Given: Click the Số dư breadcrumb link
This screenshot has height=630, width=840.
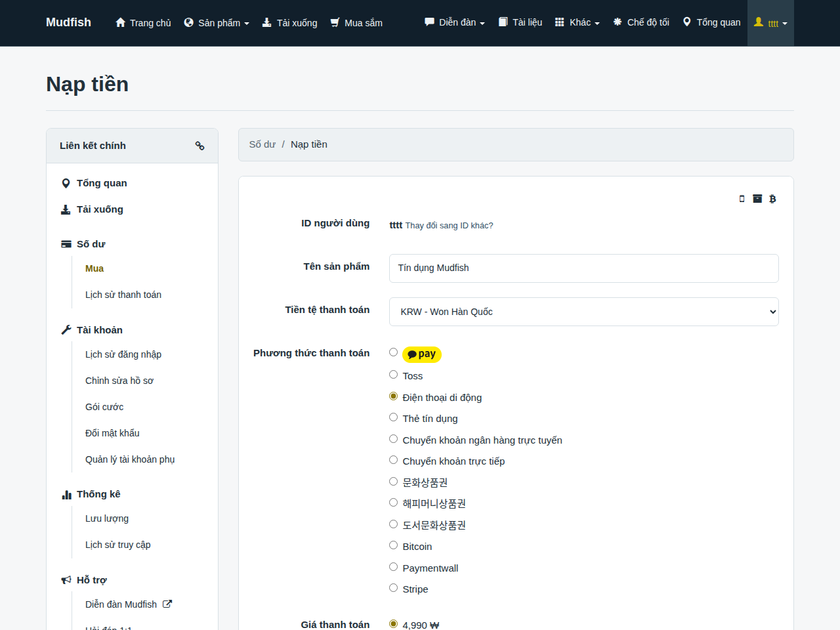Looking at the screenshot, I should click(262, 144).
